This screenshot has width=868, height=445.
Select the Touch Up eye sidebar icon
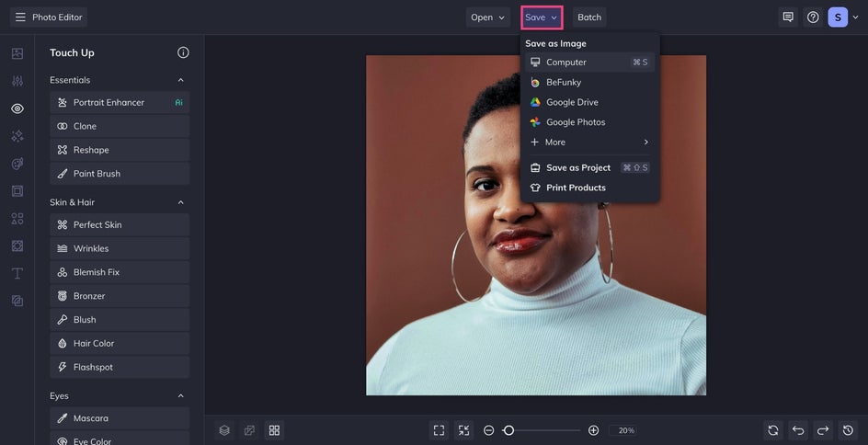click(17, 108)
